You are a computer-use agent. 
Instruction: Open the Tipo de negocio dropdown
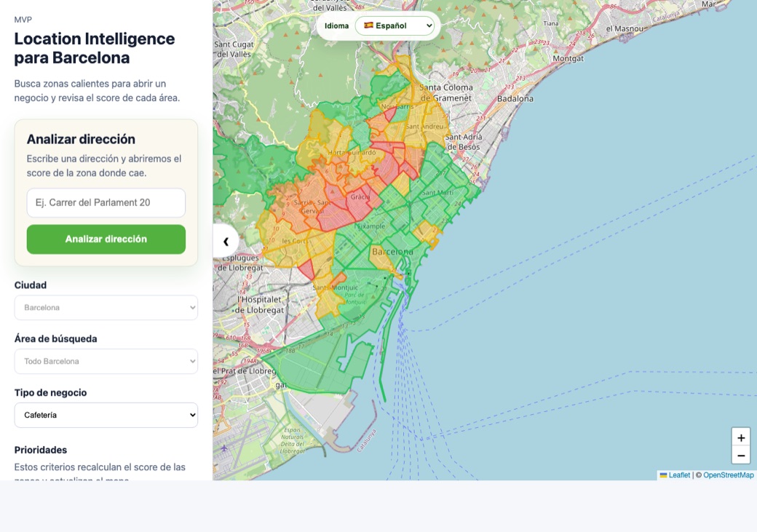[x=106, y=415]
